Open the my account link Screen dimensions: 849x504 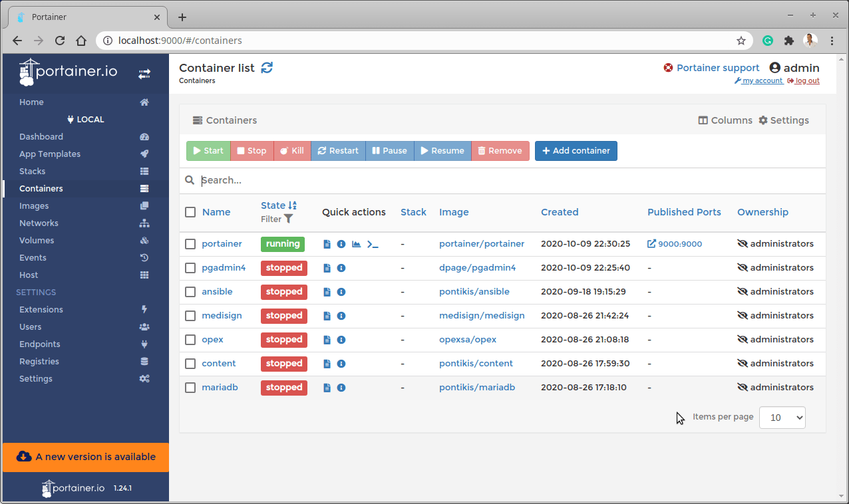(x=759, y=81)
